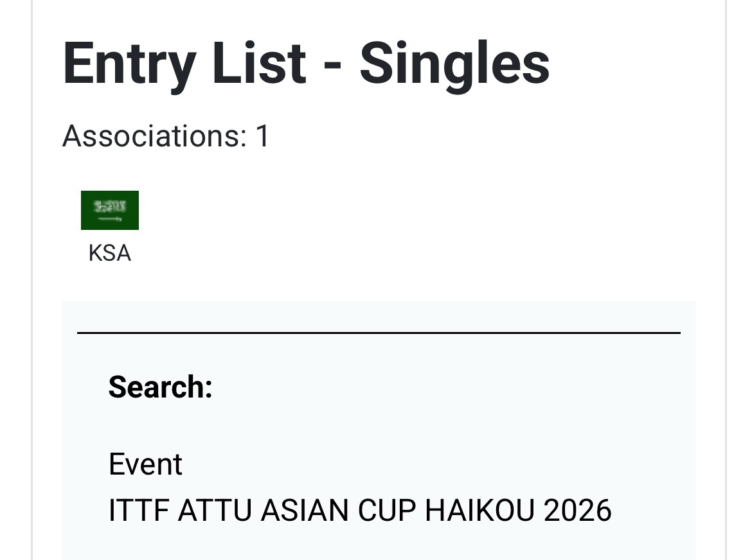This screenshot has height=560, width=734.
Task: Click the Entry List - Singles heading
Action: click(x=306, y=64)
